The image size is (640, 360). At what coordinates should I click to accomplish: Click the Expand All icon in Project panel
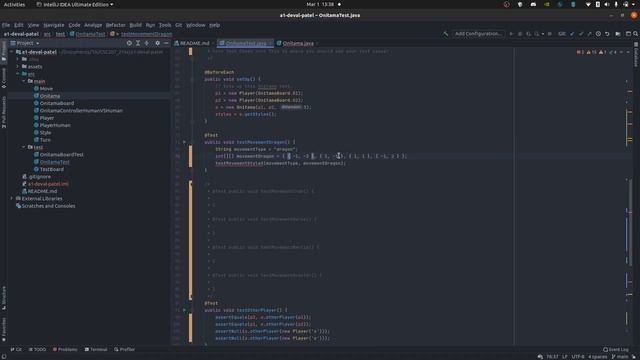click(x=138, y=43)
